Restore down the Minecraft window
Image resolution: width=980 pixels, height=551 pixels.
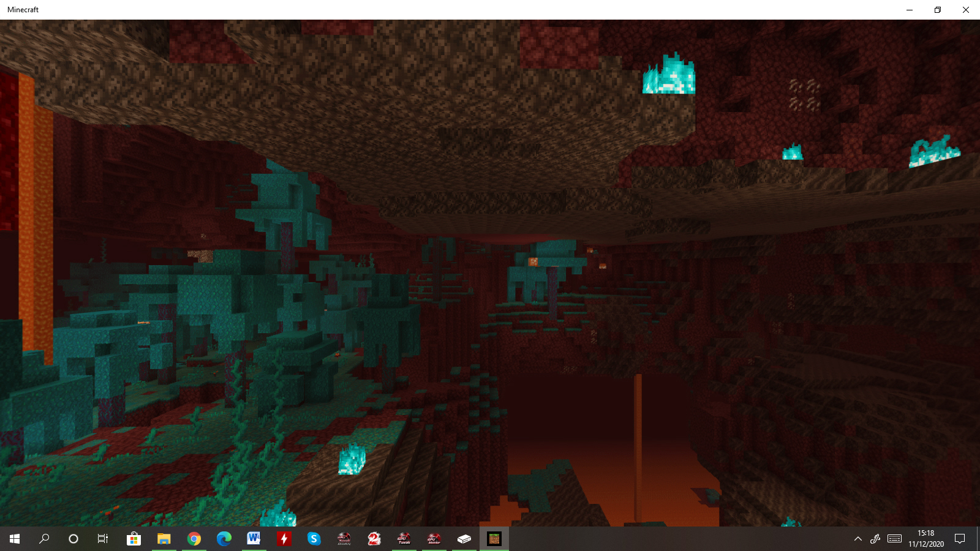pyautogui.click(x=938, y=10)
